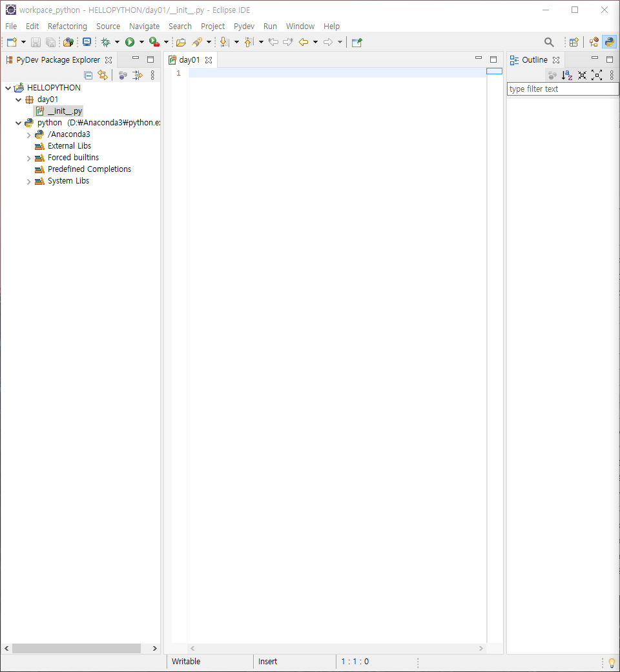Select the Outline view tab
This screenshot has width=620, height=672.
click(x=534, y=60)
